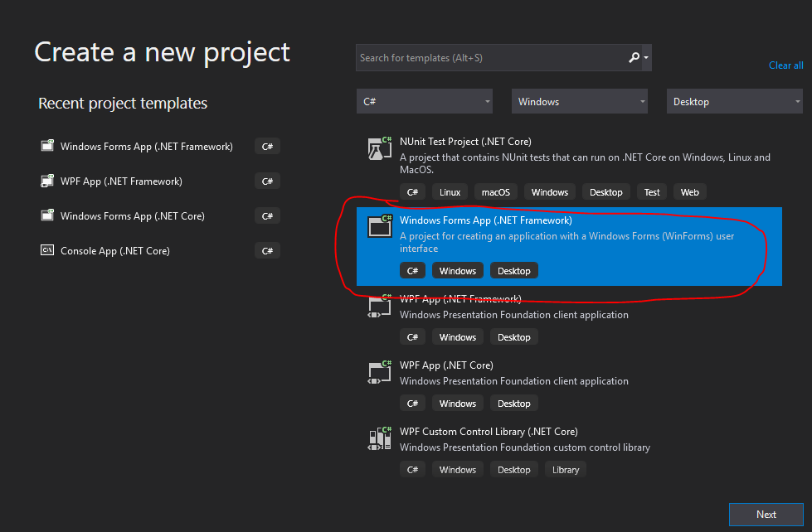Click C# badge beside recent Windows Forms App (.NET Core)
812x532 pixels.
(x=267, y=215)
